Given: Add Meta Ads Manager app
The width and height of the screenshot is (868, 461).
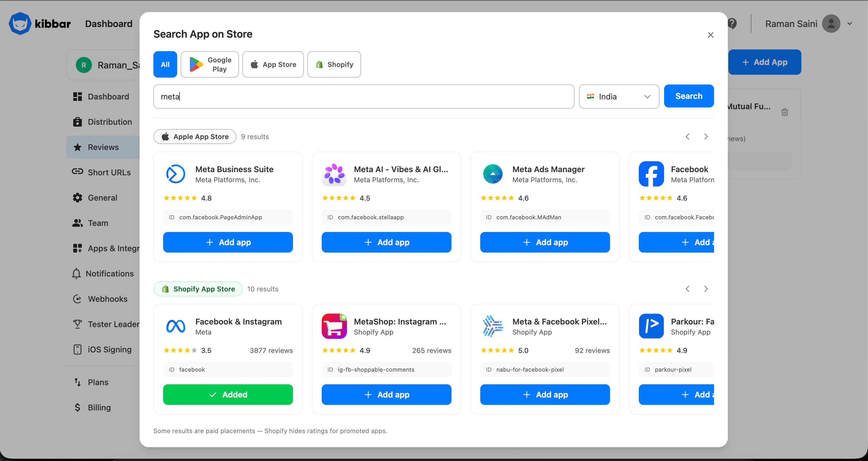Looking at the screenshot, I should (545, 242).
